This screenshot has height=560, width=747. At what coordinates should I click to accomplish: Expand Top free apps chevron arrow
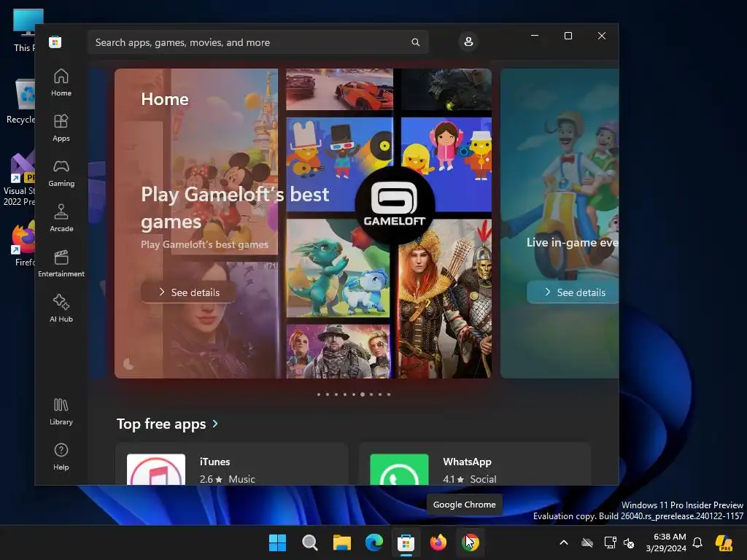[215, 424]
